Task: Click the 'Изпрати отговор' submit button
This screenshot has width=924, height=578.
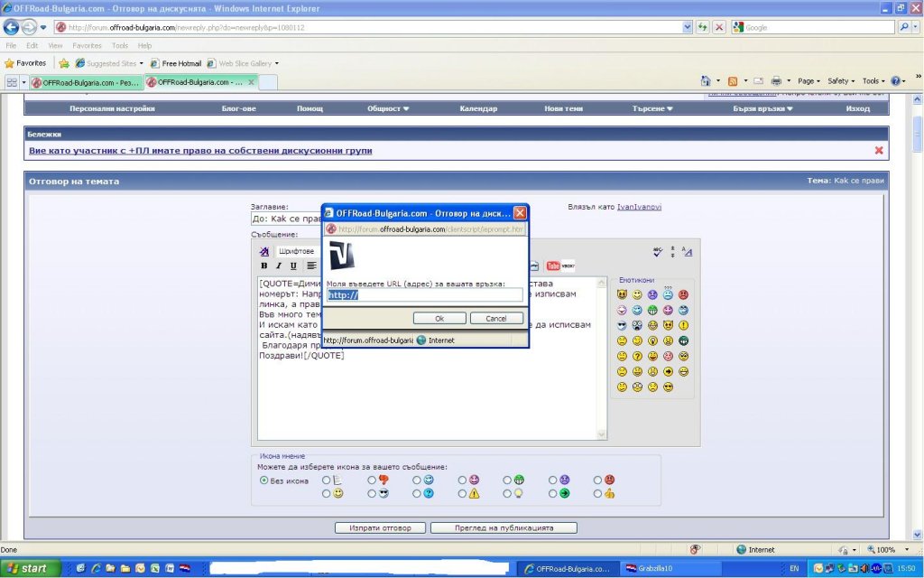Action: coord(379,527)
